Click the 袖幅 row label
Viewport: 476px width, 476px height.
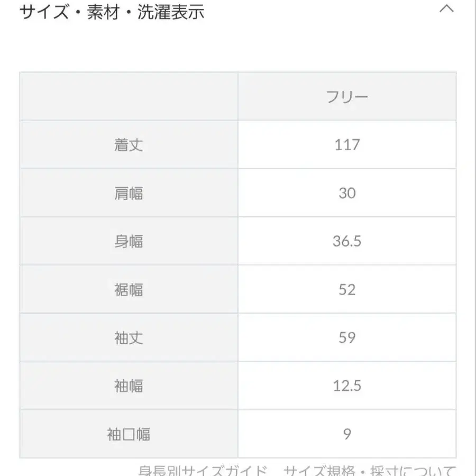click(x=129, y=385)
